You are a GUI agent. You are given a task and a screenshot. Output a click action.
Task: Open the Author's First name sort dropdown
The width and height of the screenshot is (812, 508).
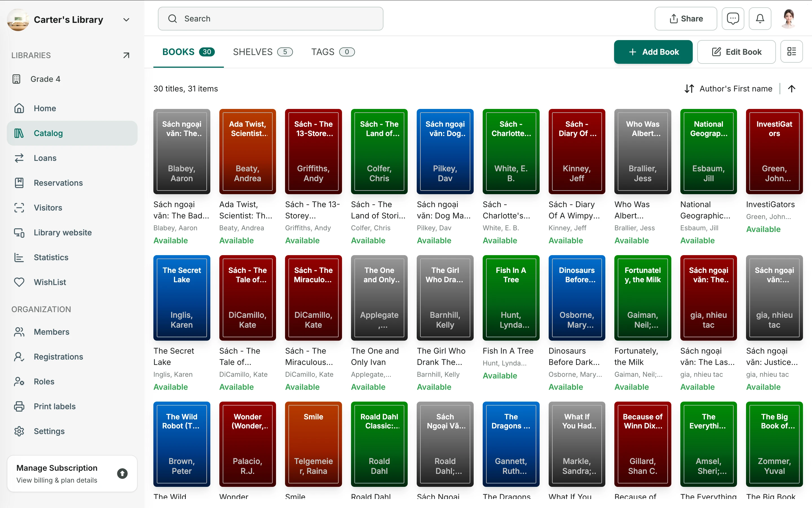point(729,89)
